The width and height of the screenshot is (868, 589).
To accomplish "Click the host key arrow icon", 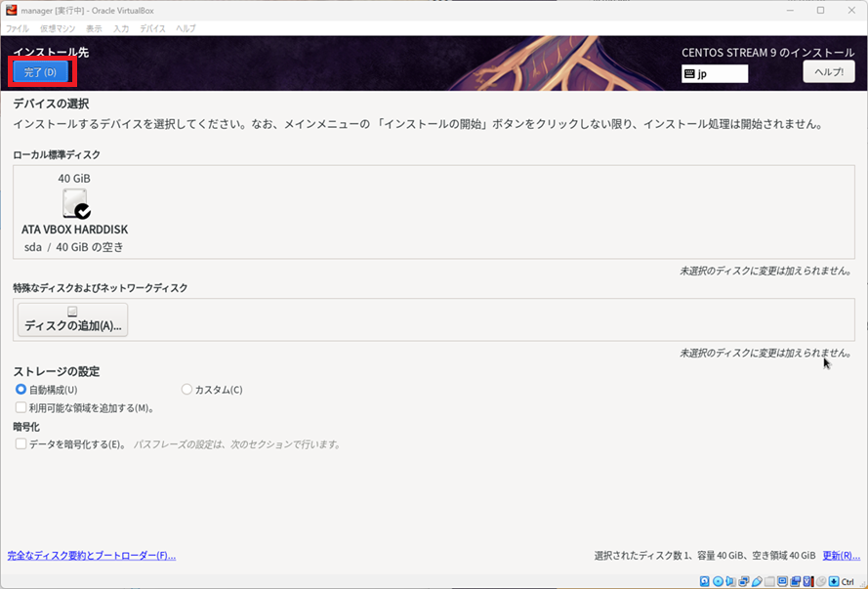I will pos(834,581).
